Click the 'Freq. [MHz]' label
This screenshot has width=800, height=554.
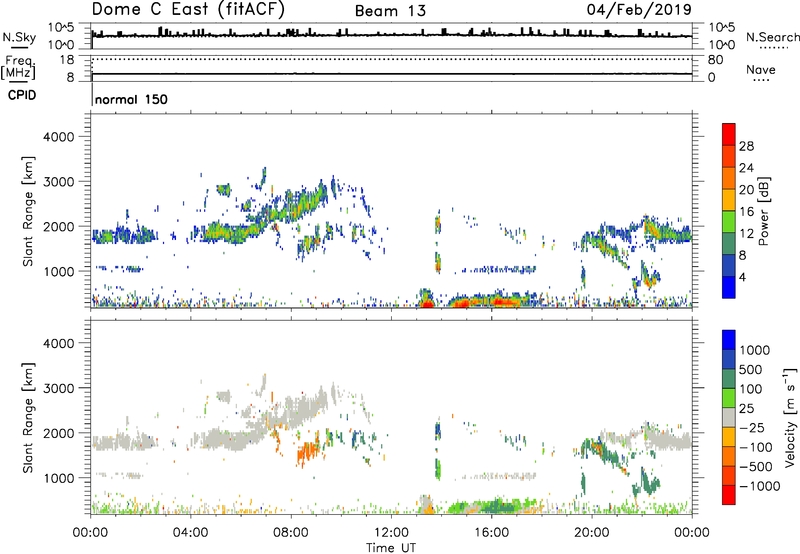18,67
